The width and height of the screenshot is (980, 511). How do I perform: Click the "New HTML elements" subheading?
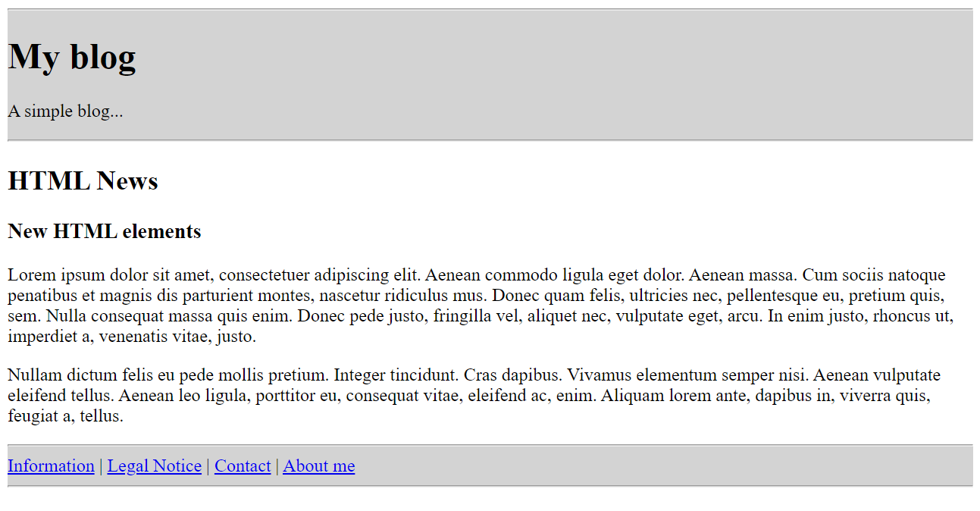click(104, 231)
